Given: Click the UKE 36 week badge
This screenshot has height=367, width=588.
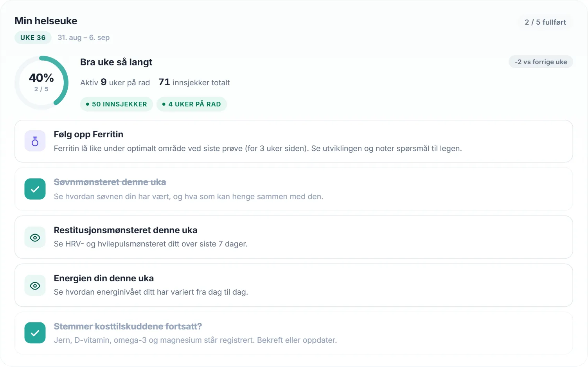Looking at the screenshot, I should (x=33, y=38).
